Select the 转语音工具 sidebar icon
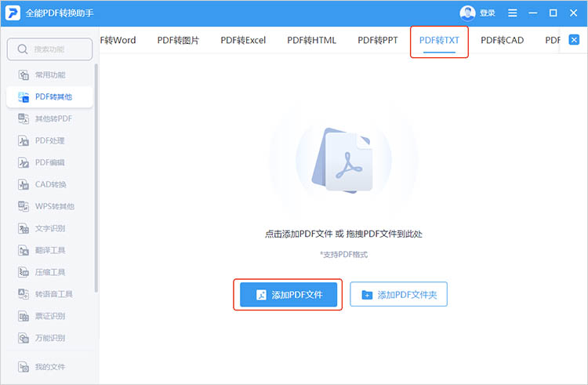 24,294
